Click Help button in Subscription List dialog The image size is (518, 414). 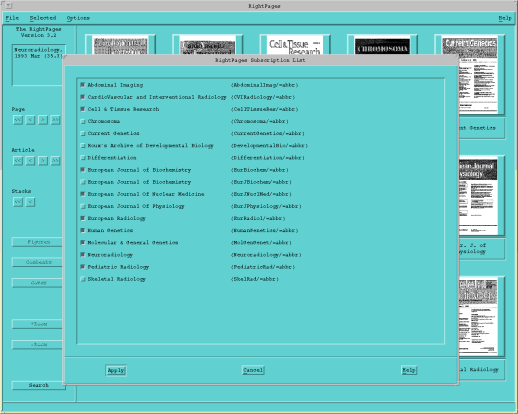(x=409, y=370)
